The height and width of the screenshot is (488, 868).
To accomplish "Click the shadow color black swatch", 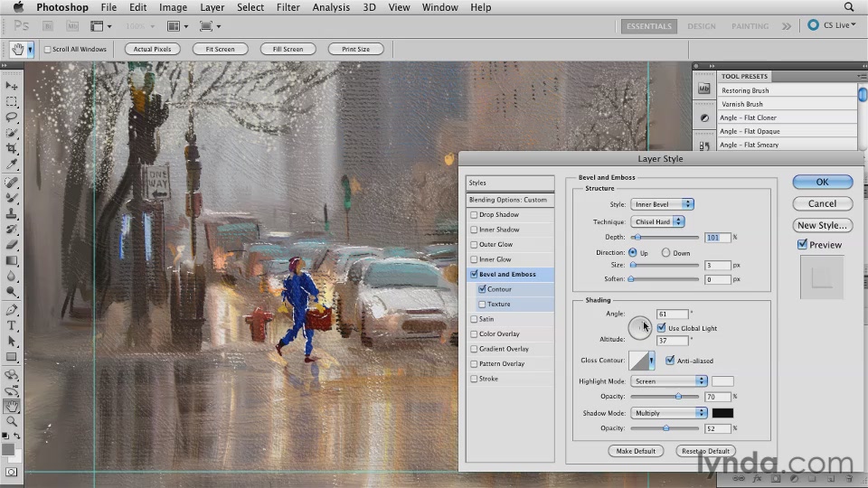I will (722, 413).
